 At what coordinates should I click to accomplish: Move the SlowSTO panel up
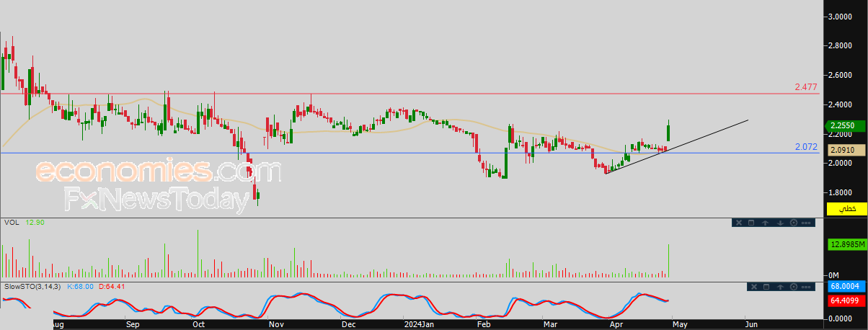(x=780, y=287)
